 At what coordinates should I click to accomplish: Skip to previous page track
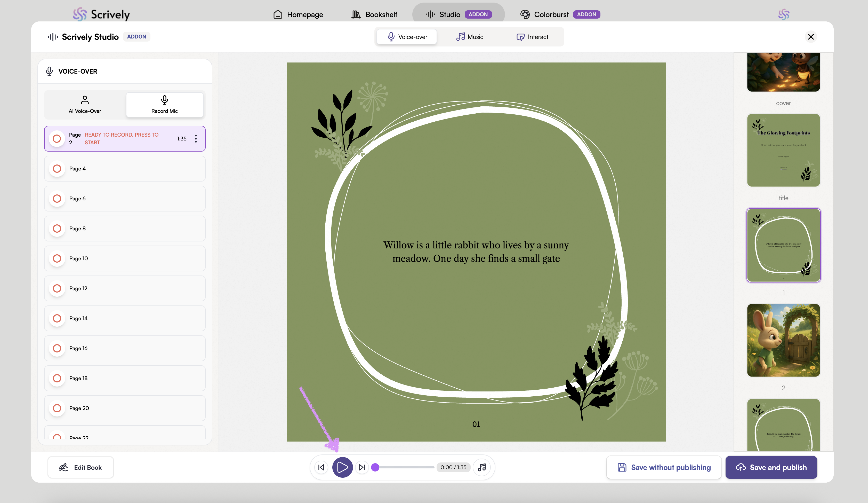click(x=321, y=467)
